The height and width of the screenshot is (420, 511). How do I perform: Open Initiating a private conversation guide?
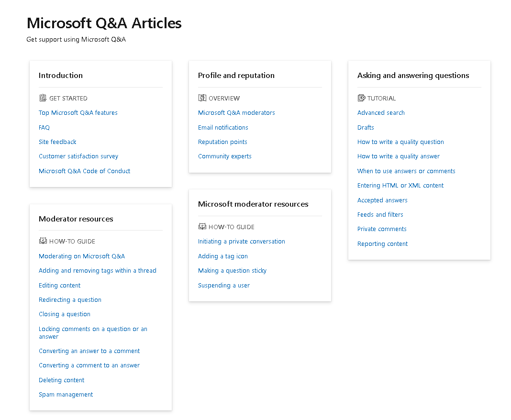(x=241, y=242)
